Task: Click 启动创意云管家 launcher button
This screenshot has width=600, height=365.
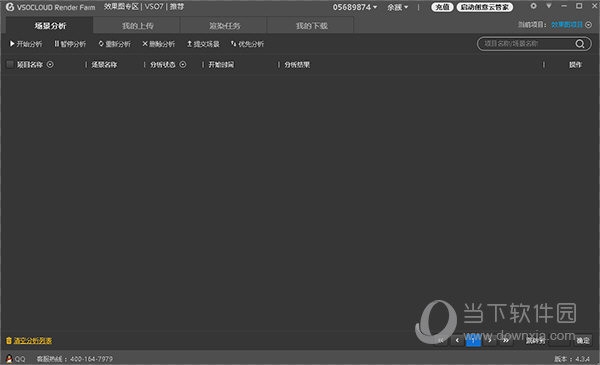Action: 484,7
